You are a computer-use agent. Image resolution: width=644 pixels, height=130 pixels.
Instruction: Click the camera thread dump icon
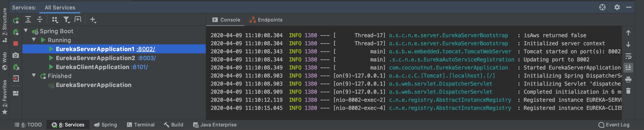[16, 55]
